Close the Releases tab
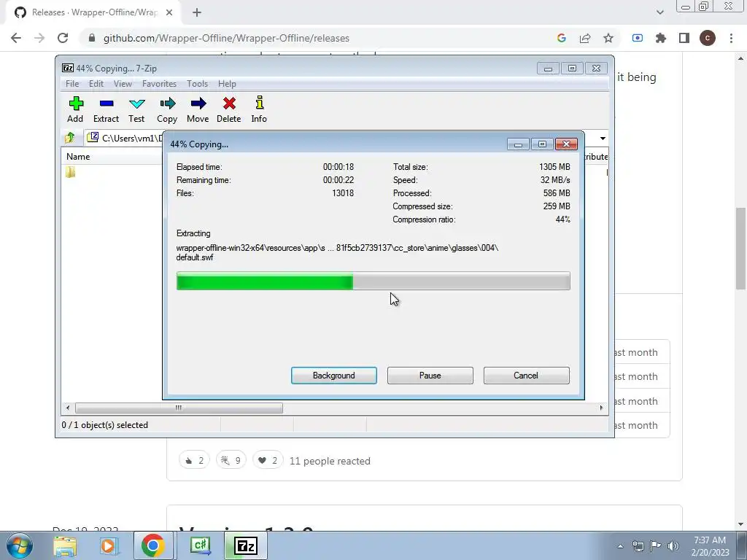The width and height of the screenshot is (747, 560). [169, 13]
